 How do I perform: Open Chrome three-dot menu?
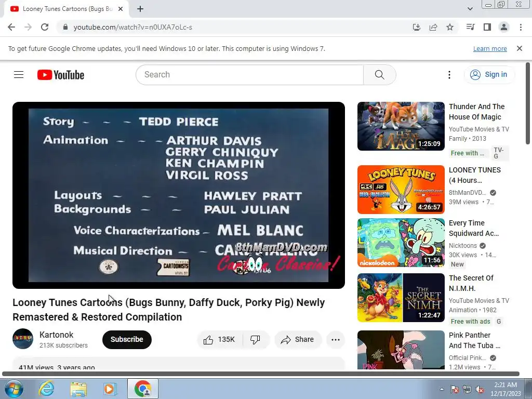(x=521, y=27)
